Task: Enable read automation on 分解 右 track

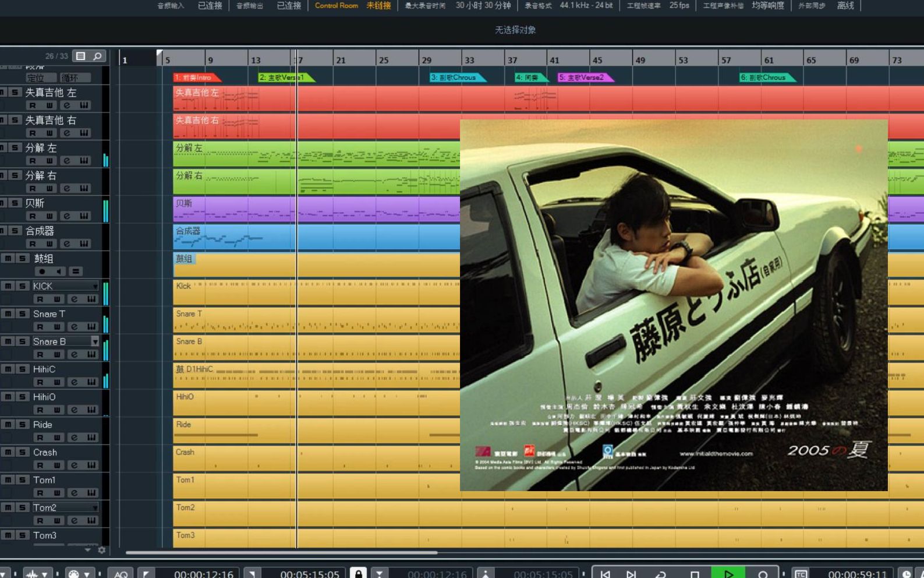Action: [33, 188]
